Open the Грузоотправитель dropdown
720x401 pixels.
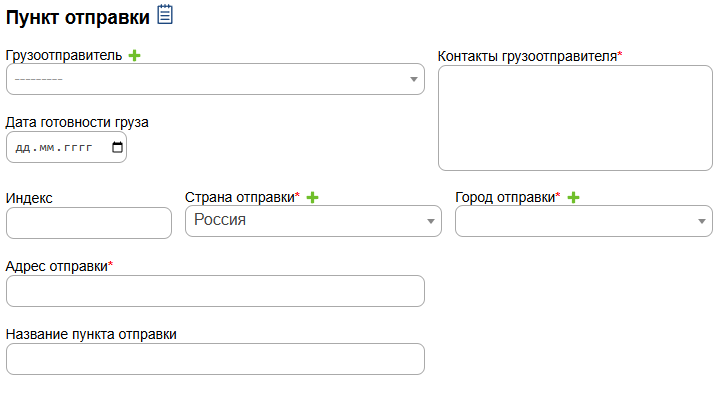click(x=215, y=79)
